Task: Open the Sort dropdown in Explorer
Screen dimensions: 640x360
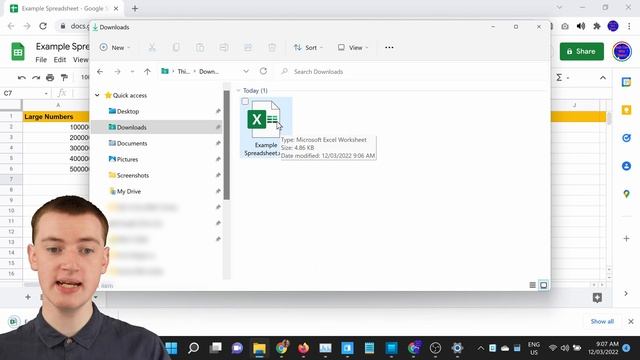Action: [308, 47]
